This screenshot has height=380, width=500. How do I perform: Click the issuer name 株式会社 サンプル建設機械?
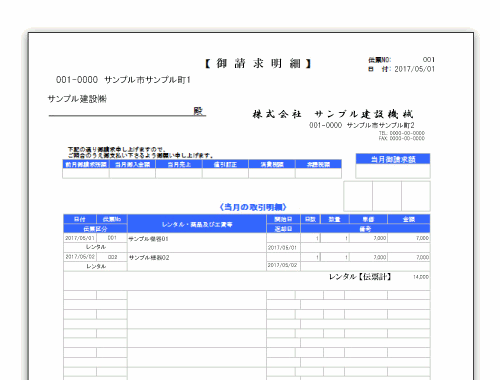tap(333, 114)
